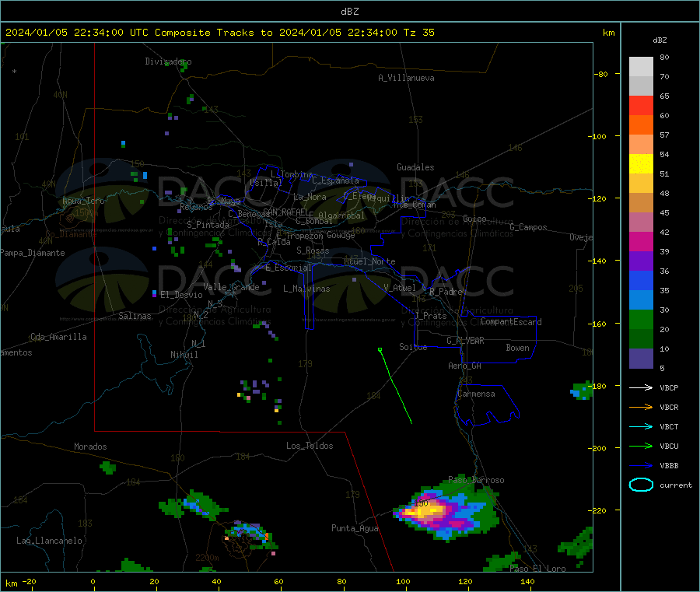700x592 pixels.
Task: Click the cyan 'current' ellipse icon
Action: (641, 485)
